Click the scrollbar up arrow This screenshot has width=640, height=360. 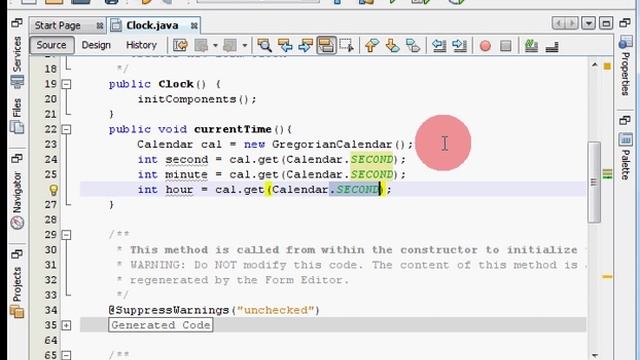[x=594, y=65]
